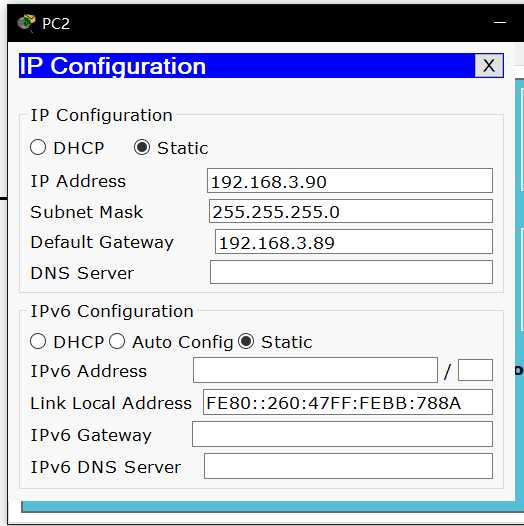Select the IPv6 DHCP radio button
This screenshot has width=524, height=526.
pos(38,341)
